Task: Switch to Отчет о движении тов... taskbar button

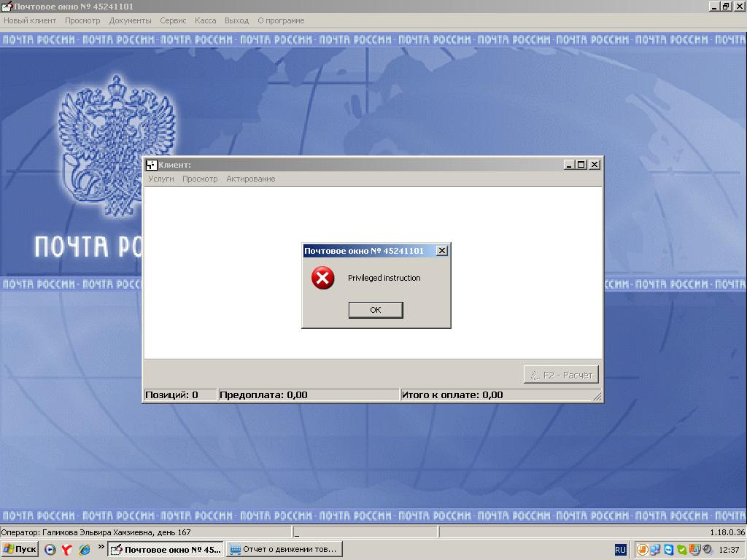Action: (x=285, y=550)
